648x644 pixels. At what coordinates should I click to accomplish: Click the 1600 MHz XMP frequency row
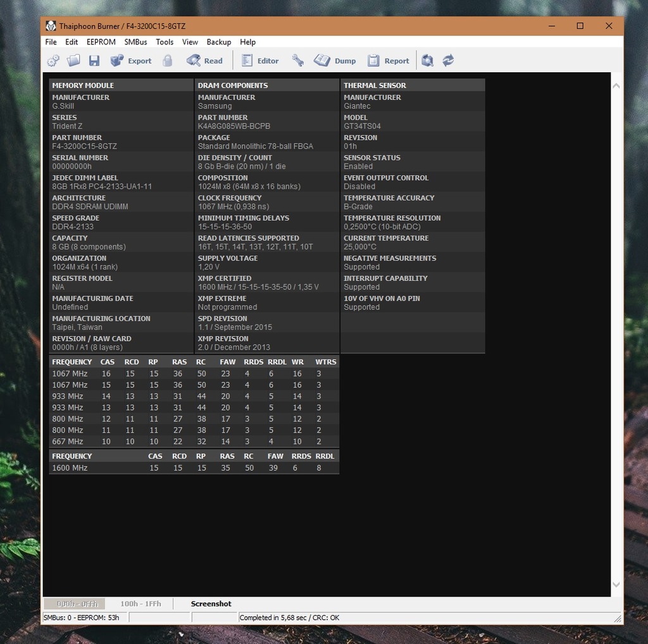[x=194, y=468]
